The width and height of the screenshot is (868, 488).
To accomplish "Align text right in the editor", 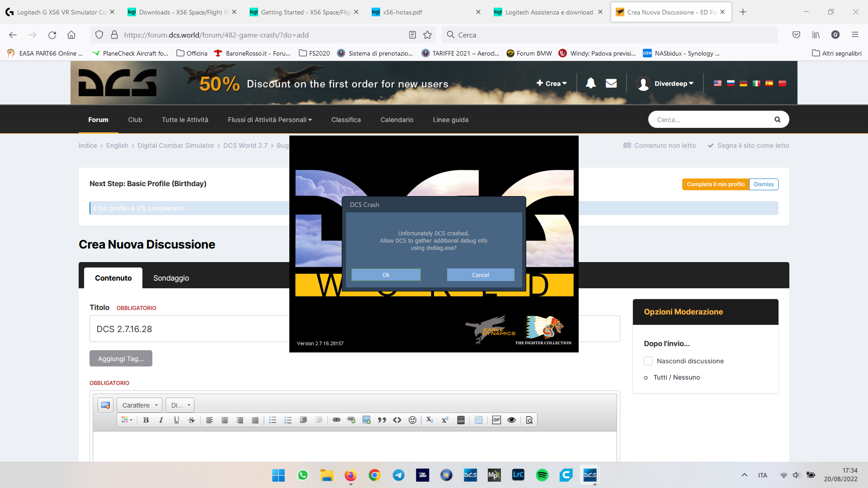I will (240, 420).
